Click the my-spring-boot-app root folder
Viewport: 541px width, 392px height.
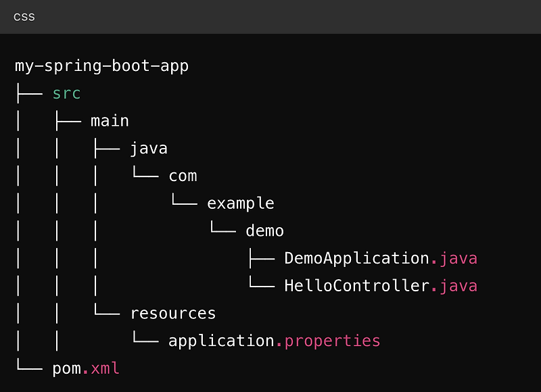tap(101, 66)
